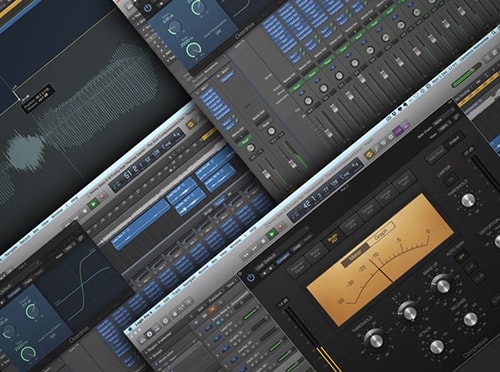The height and width of the screenshot is (372, 500).
Task: Click the Compressor plugin power button
Action: [250, 278]
